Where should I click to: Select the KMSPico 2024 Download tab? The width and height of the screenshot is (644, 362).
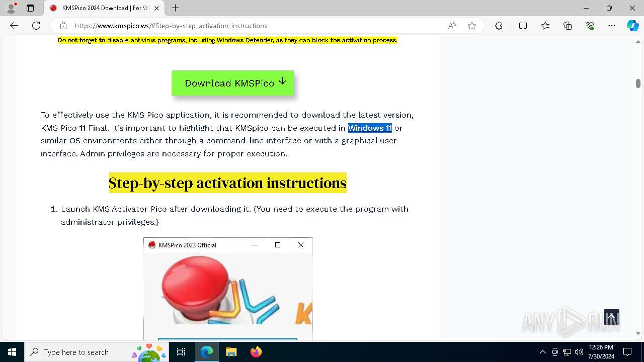click(105, 8)
